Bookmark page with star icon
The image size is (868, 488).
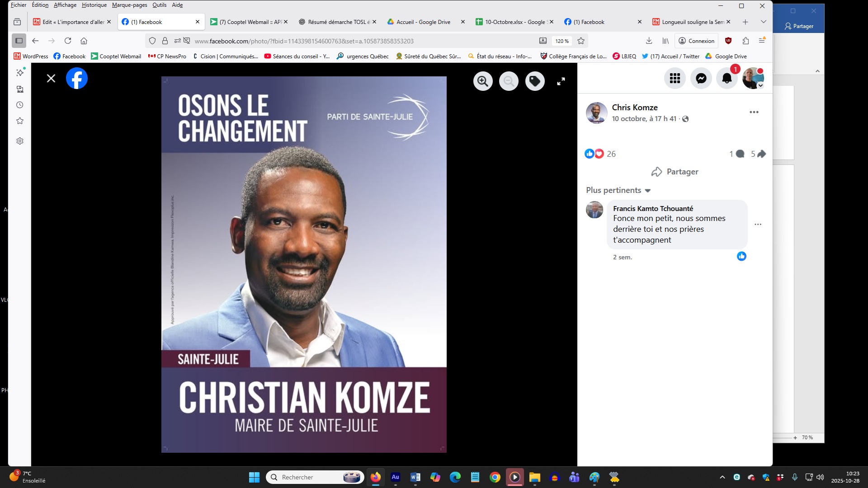click(x=581, y=41)
